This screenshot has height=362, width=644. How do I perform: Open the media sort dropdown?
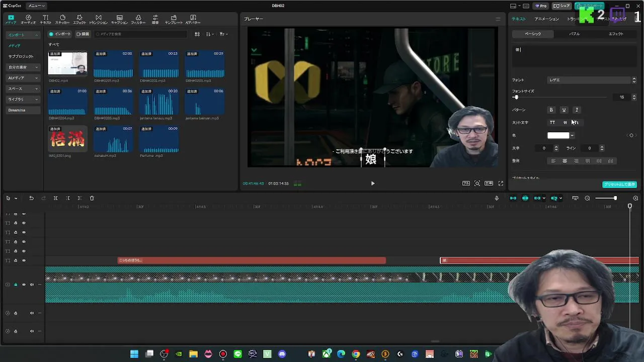(x=210, y=34)
